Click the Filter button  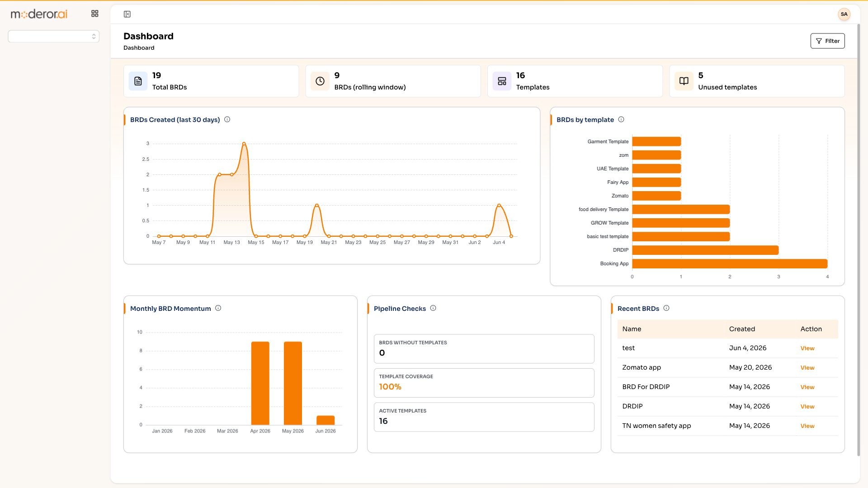[x=827, y=41]
